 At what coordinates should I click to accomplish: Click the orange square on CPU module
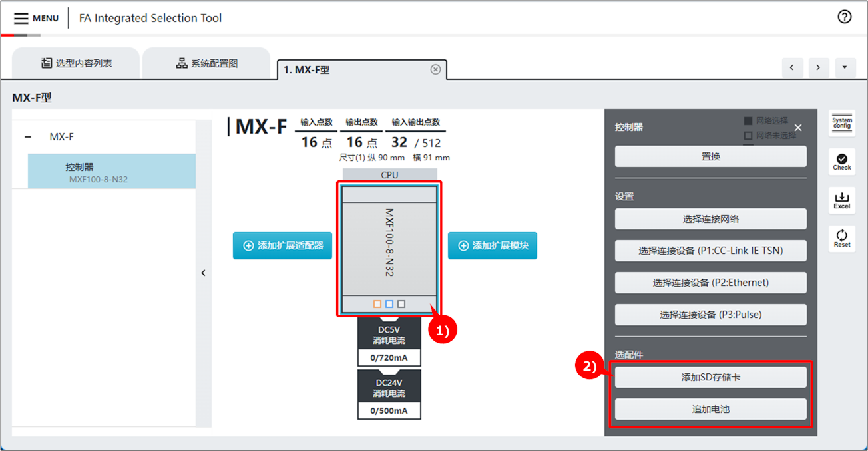377,304
